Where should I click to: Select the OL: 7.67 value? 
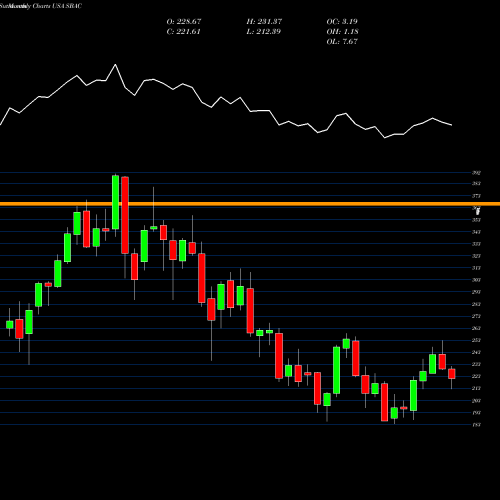click(x=342, y=41)
